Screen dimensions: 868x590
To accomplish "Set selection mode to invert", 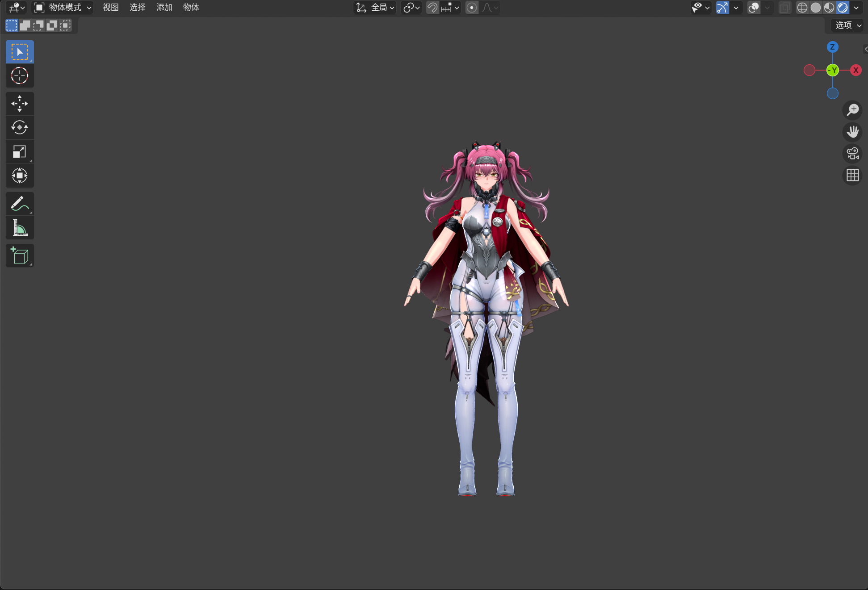I will coord(52,25).
